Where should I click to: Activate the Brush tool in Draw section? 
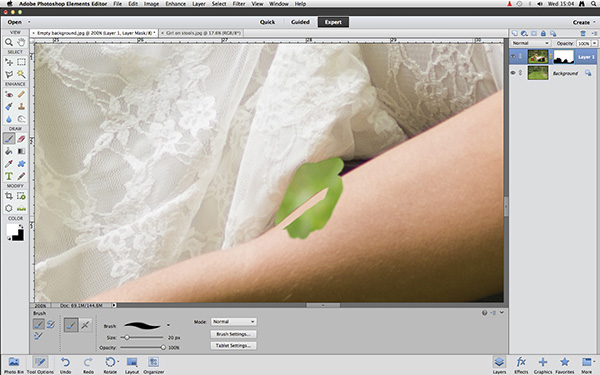click(9, 139)
